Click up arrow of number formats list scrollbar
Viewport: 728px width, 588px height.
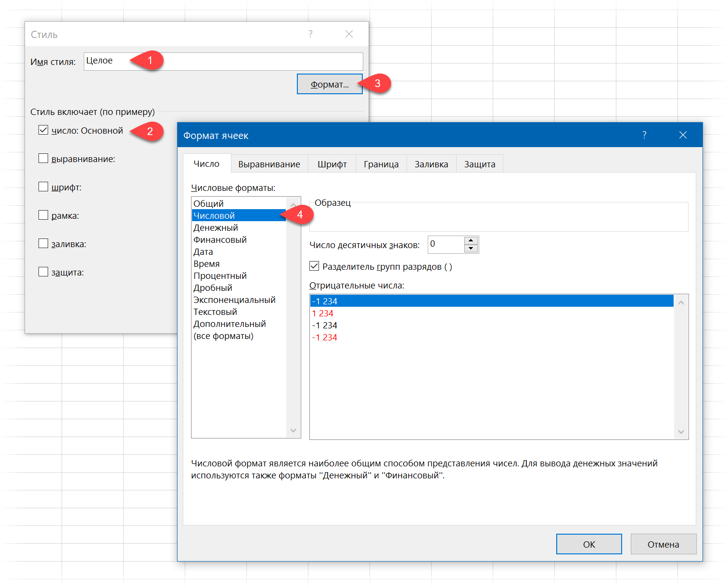click(x=294, y=204)
